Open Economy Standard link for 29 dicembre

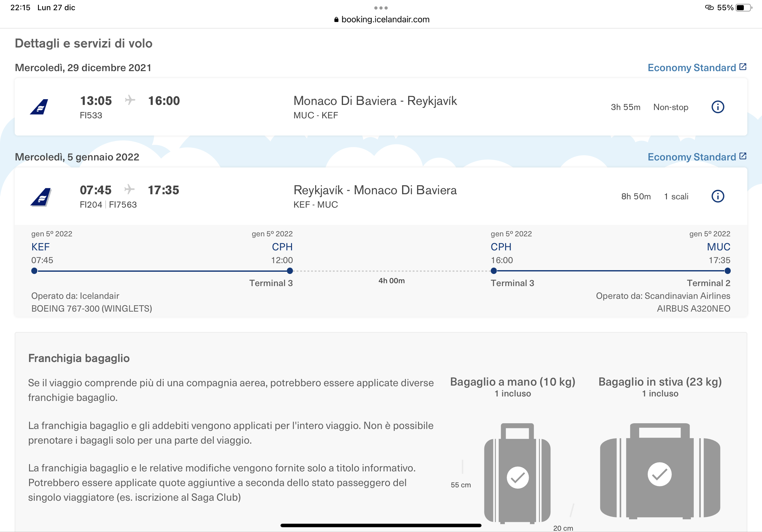(692, 68)
